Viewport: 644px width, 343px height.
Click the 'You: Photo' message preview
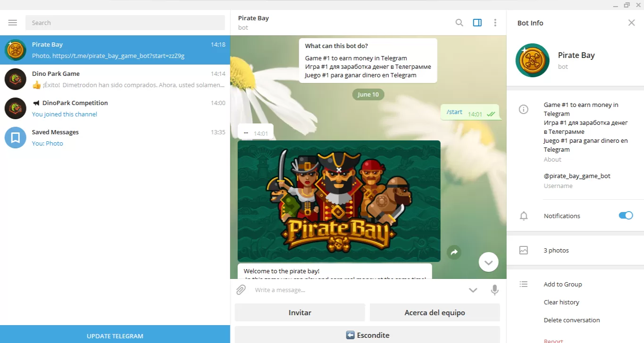(x=47, y=143)
